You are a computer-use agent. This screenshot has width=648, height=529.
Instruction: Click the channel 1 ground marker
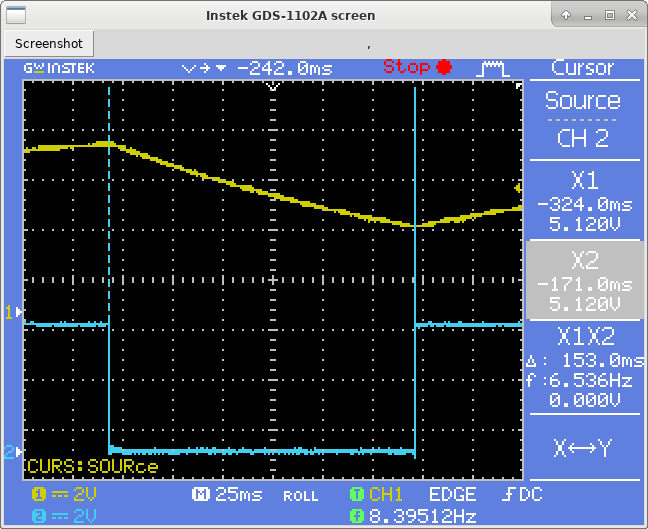coord(11,312)
